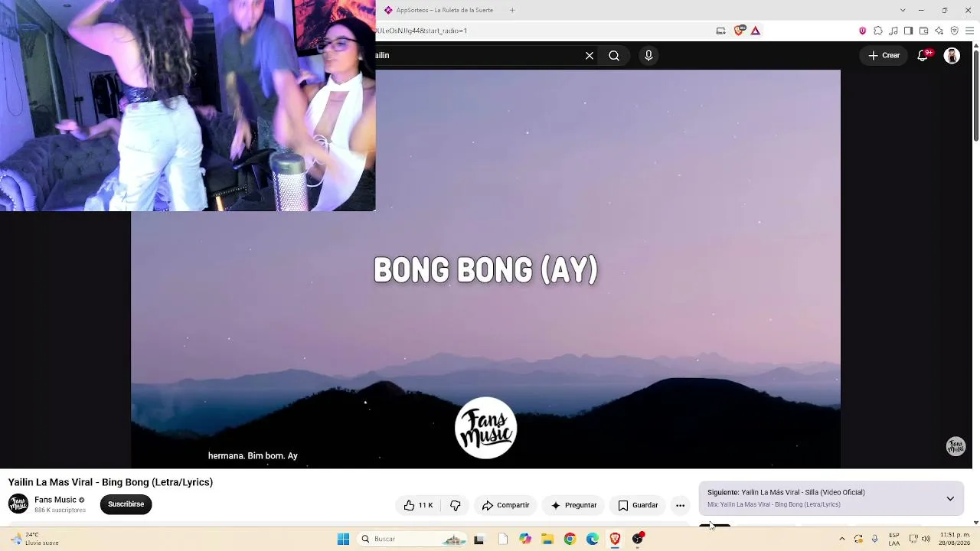Show hidden system tray icons
Viewport: 980px width, 551px height.
pyautogui.click(x=842, y=540)
